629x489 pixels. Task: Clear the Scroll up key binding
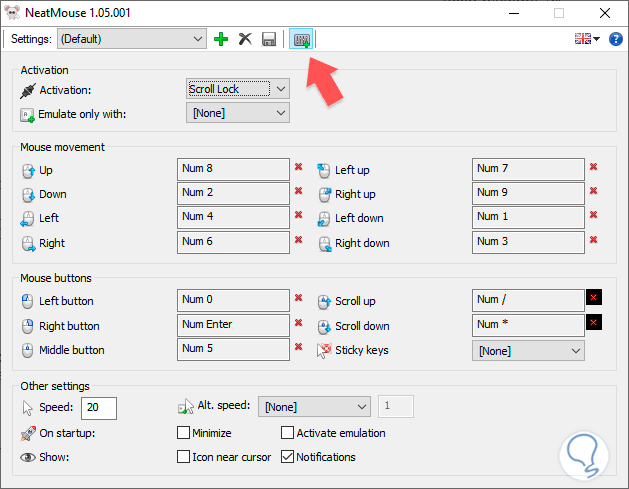[x=594, y=297]
